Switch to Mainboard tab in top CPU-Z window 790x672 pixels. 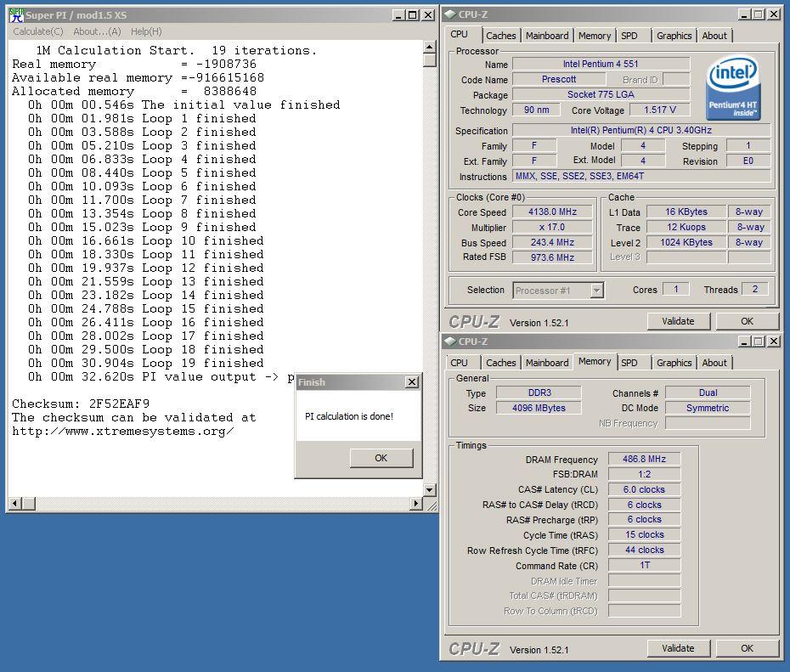[x=547, y=36]
